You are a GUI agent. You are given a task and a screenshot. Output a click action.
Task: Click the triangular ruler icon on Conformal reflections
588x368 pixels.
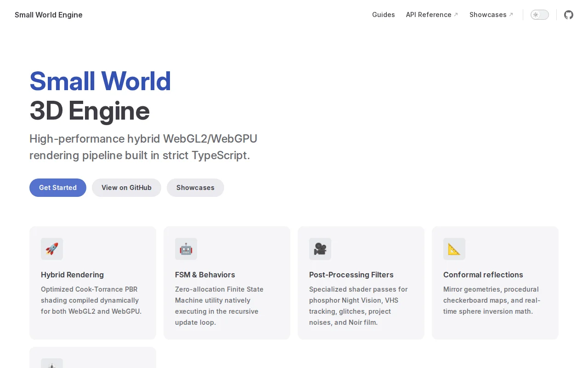(x=454, y=249)
